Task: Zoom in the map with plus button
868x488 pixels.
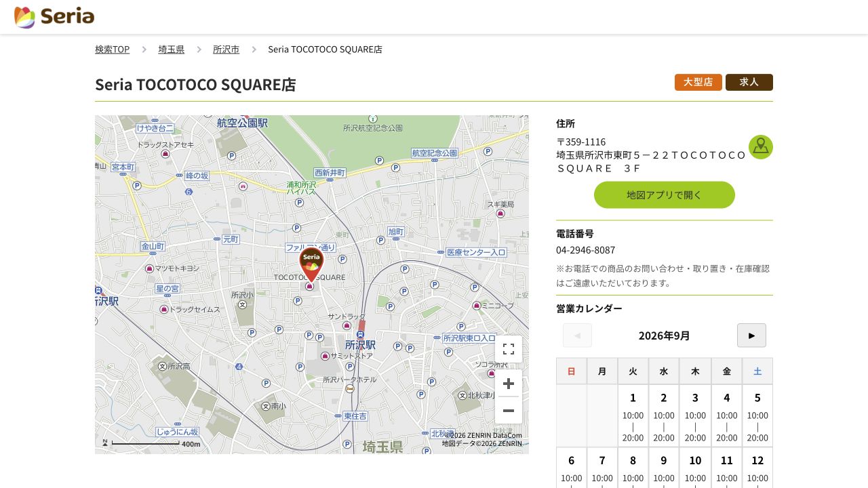Action: pos(509,384)
